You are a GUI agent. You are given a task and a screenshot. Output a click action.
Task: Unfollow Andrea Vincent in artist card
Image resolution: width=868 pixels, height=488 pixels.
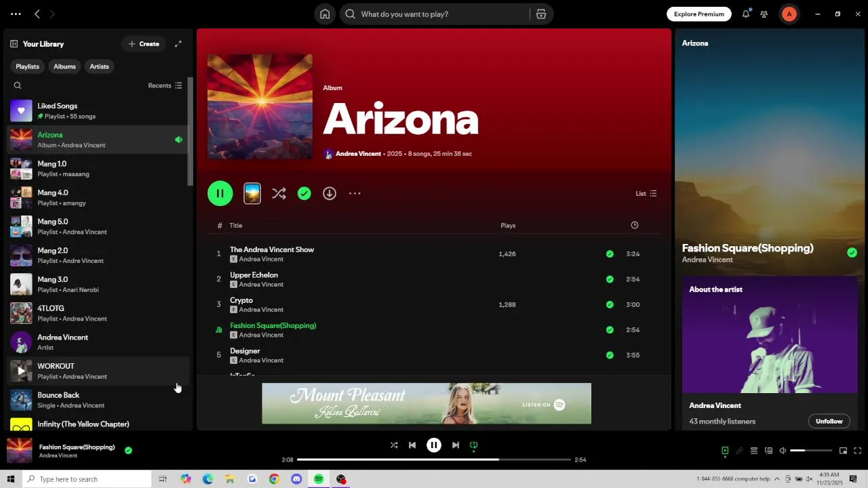point(829,422)
